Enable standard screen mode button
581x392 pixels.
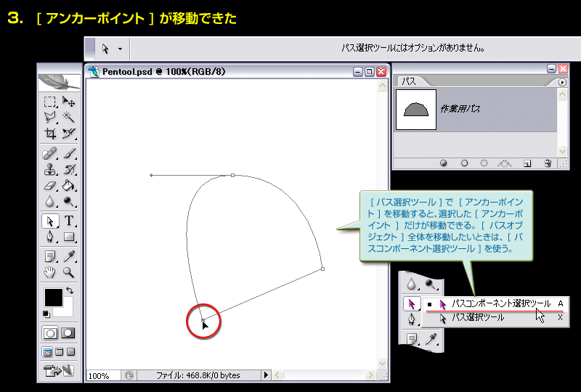[49, 352]
